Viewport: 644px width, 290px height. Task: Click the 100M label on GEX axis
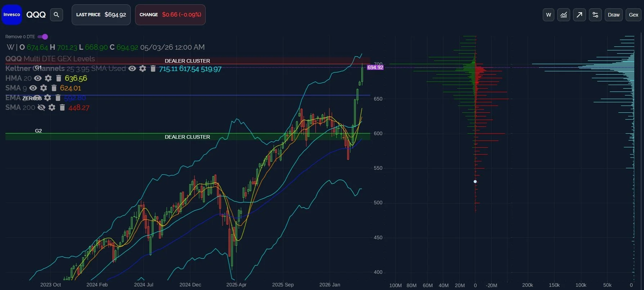(x=395, y=285)
